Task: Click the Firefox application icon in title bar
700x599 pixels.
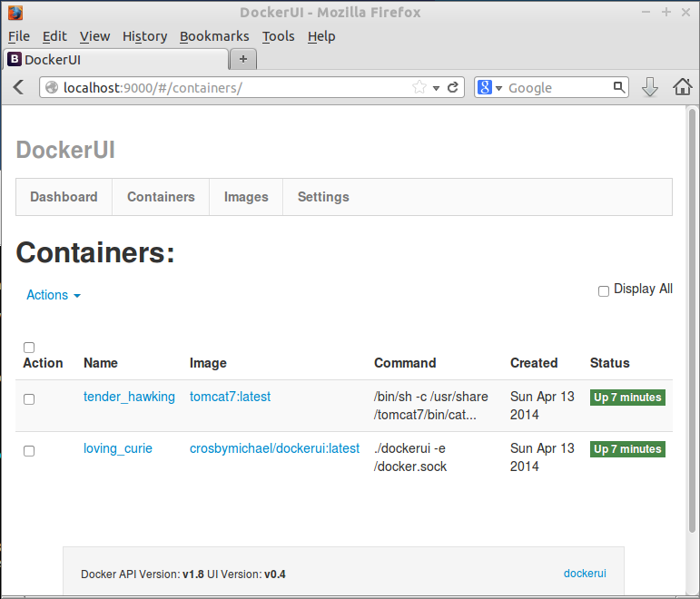Action: pos(15,13)
